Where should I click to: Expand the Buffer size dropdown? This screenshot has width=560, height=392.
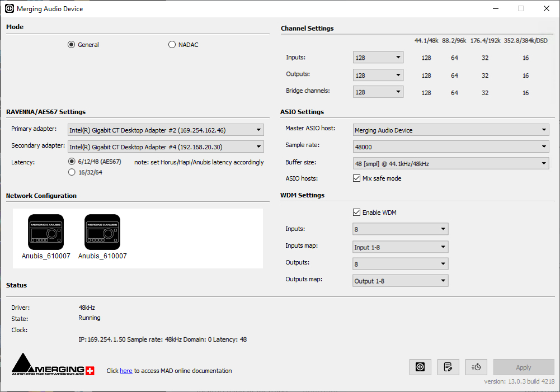pos(450,164)
